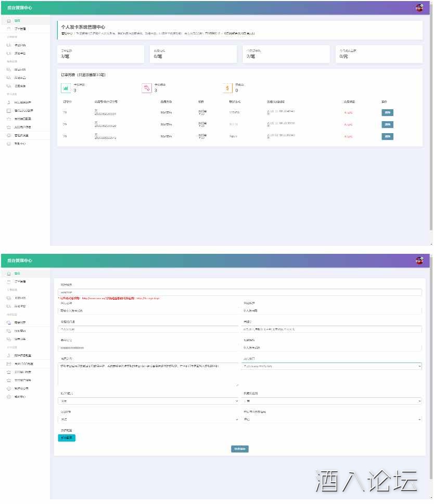Open the bottom-right dropdown in settings form
The width and height of the screenshot is (434, 504).
(332, 419)
